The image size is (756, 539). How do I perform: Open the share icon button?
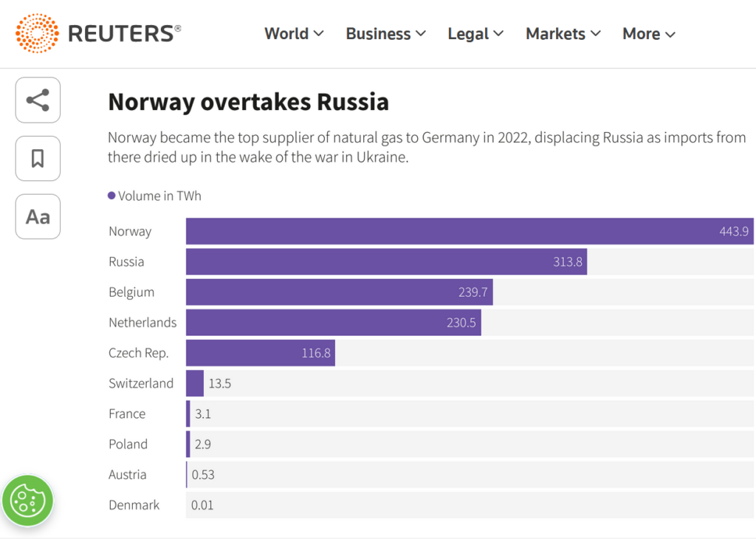38,100
